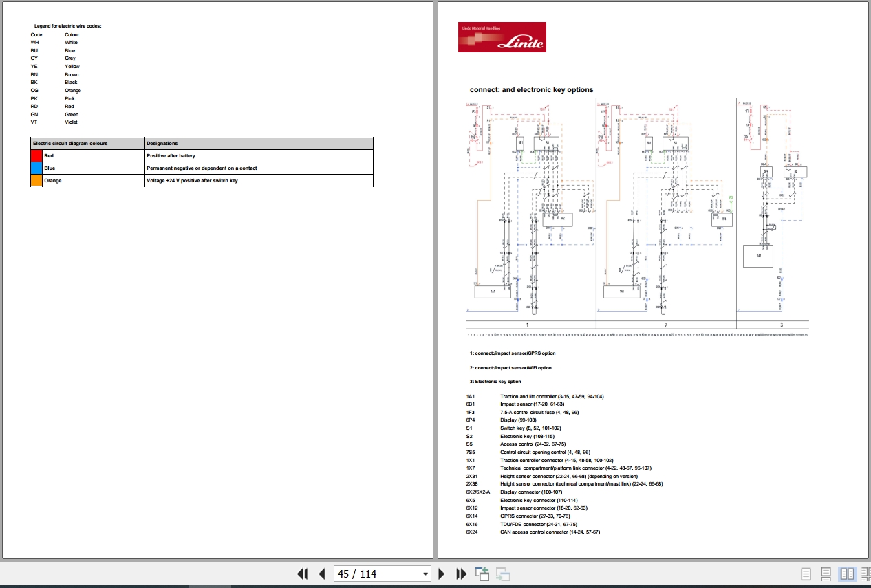Click the 'Designations' table header
871x588 pixels.
[259, 144]
